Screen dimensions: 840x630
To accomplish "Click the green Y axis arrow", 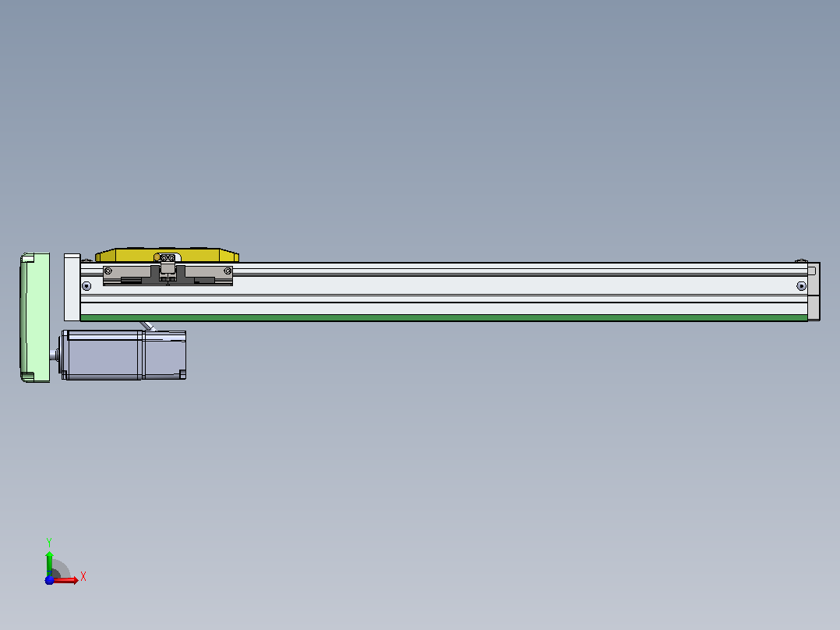I will point(49,562).
